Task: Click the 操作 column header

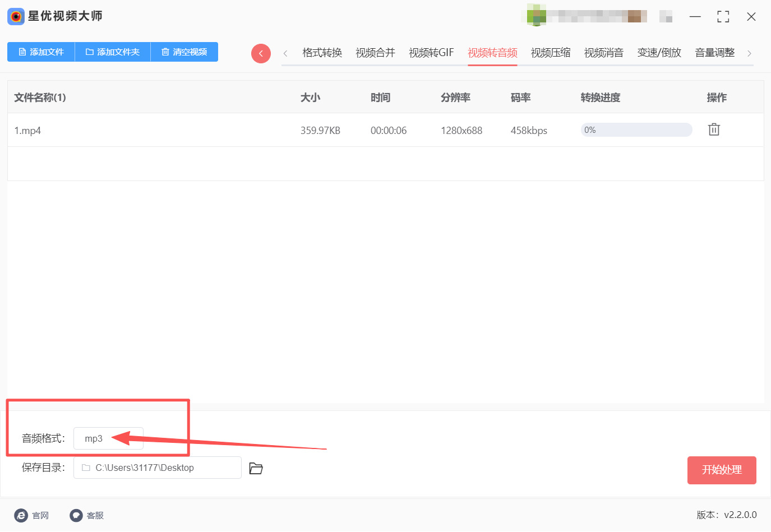Action: click(717, 98)
